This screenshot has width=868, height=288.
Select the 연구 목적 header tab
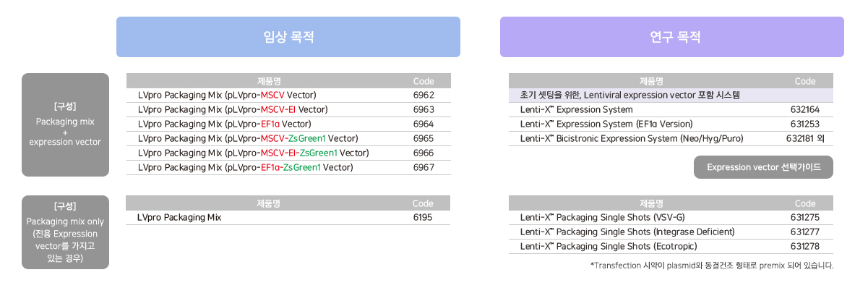pos(672,37)
